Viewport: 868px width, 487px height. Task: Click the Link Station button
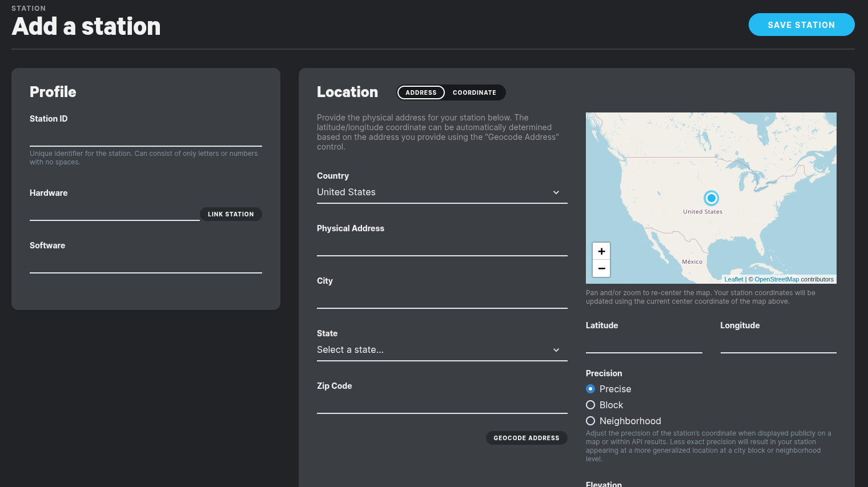point(231,214)
